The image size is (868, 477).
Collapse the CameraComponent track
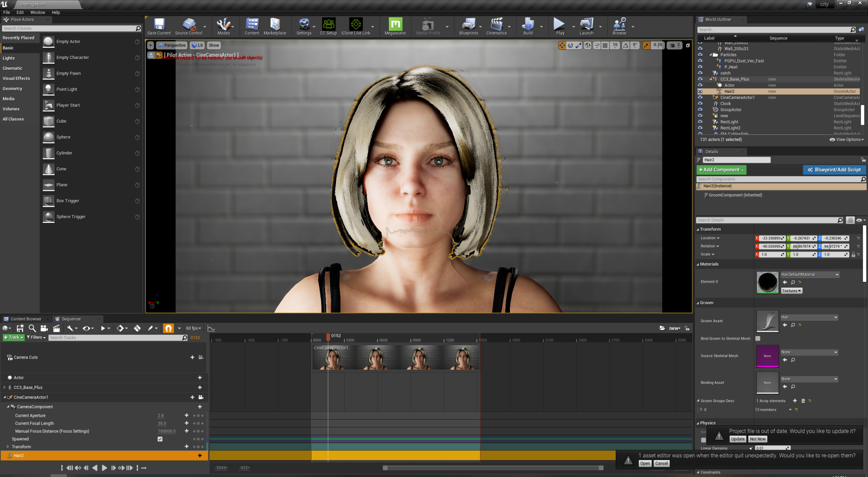[x=8, y=407]
